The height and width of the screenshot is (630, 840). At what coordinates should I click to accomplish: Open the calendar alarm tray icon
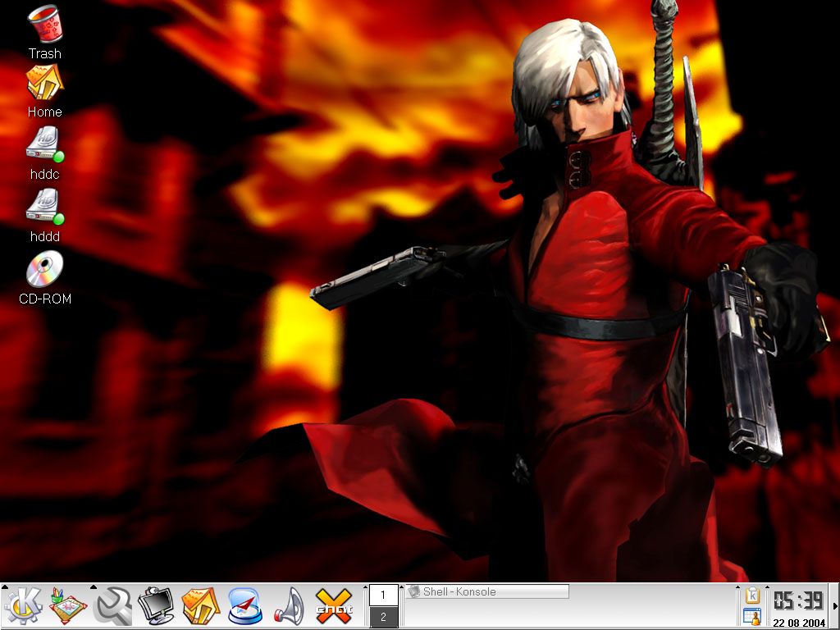[x=753, y=617]
